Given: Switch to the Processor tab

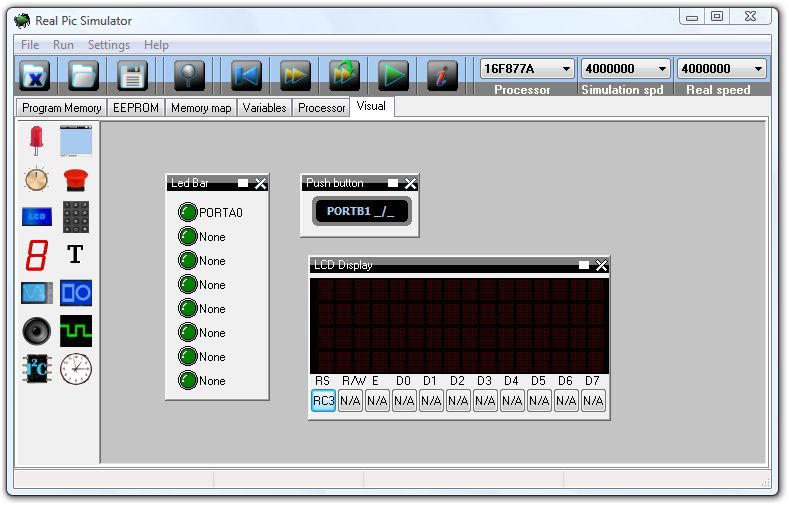Looking at the screenshot, I should tap(322, 108).
